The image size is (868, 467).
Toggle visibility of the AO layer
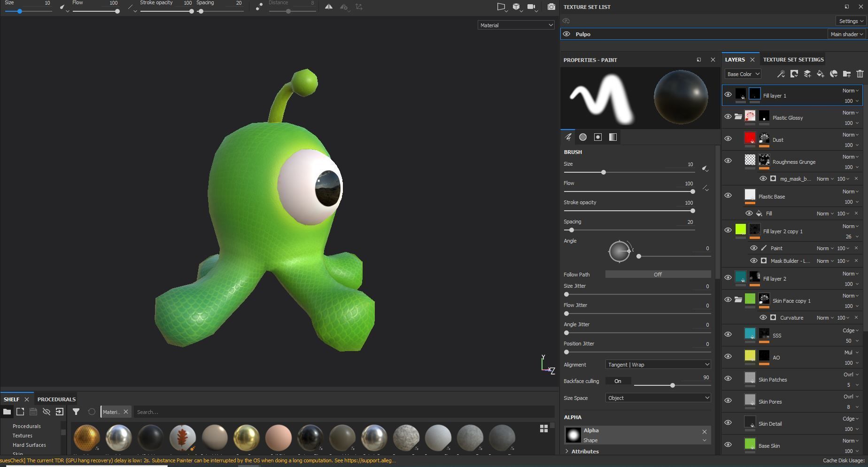[x=728, y=357]
